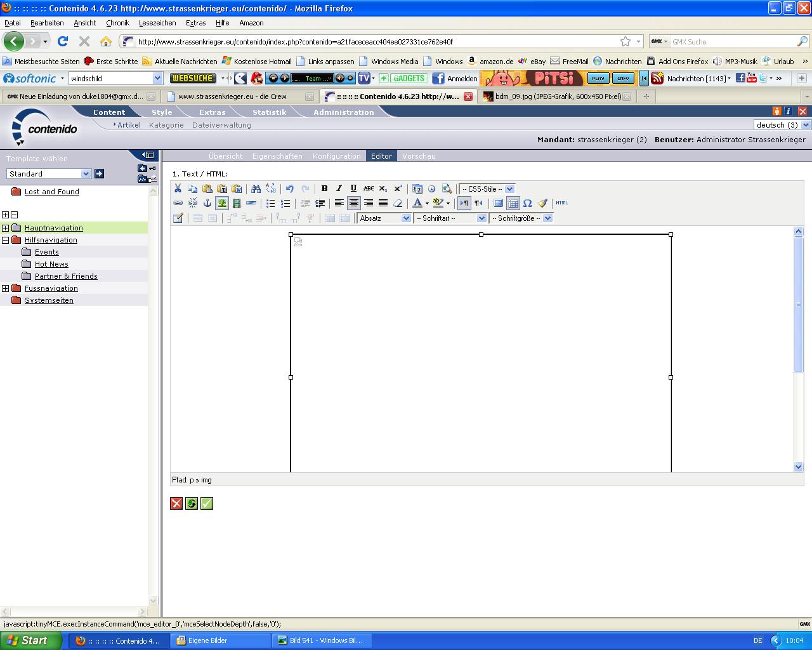Click the find and search binoculars icon
The height and width of the screenshot is (650, 812).
pyautogui.click(x=256, y=189)
